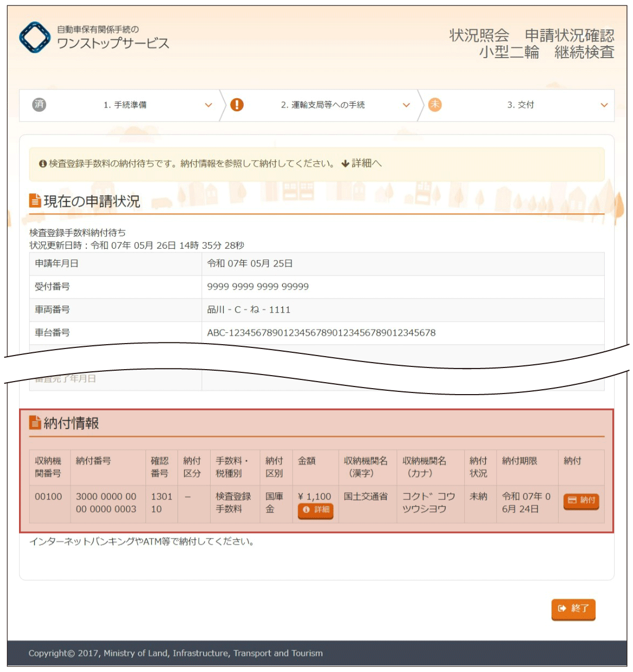Click the orange 納付 payment button
633x672 pixels.
tap(581, 500)
